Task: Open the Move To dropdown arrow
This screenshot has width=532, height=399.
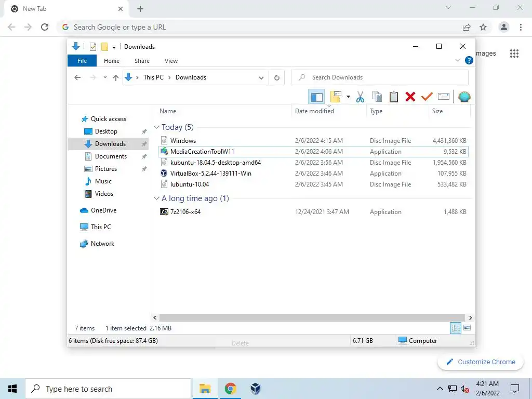Action: tap(348, 97)
